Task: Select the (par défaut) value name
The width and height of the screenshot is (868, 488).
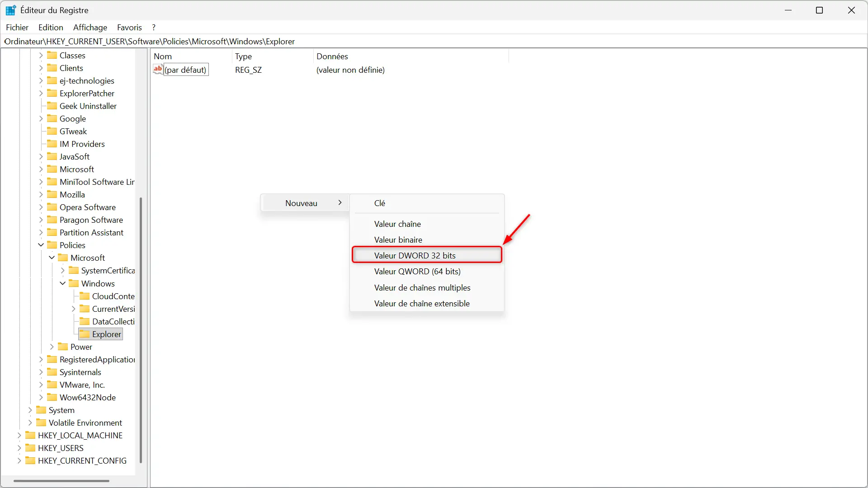Action: 185,70
